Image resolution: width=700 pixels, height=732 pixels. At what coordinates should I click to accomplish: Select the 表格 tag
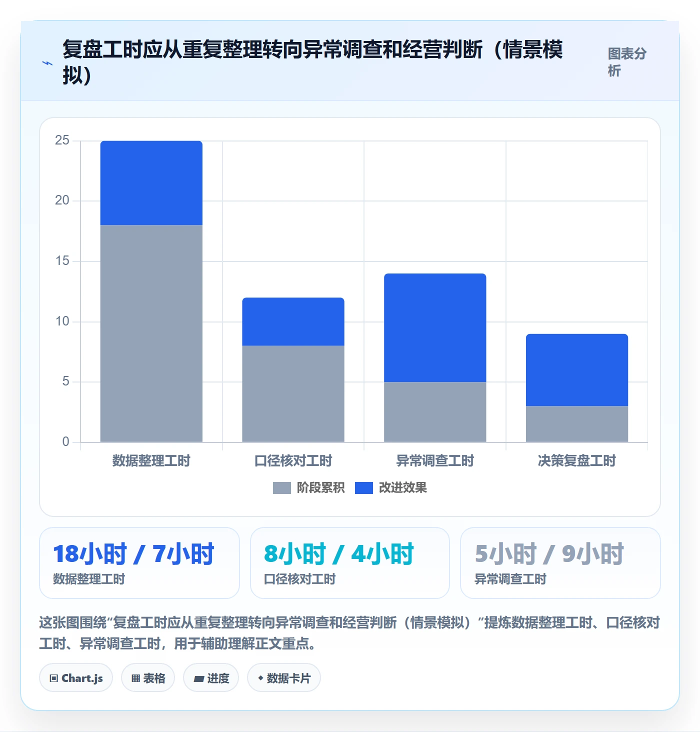coord(148,678)
